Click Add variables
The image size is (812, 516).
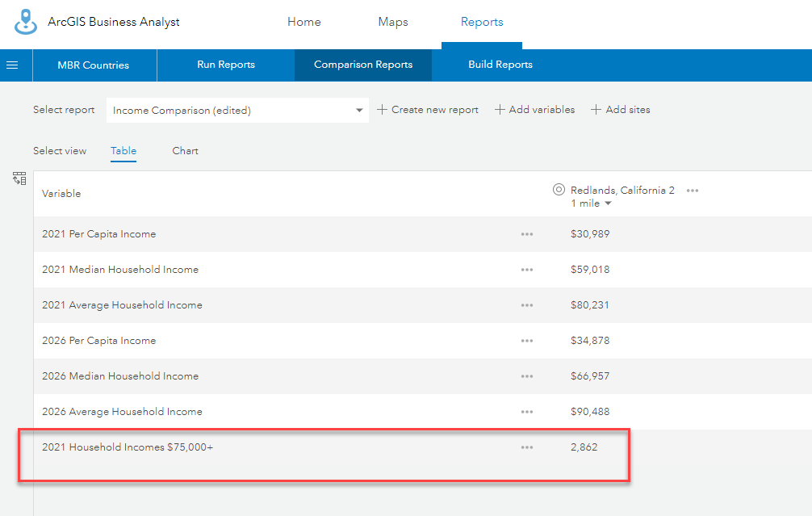click(535, 110)
